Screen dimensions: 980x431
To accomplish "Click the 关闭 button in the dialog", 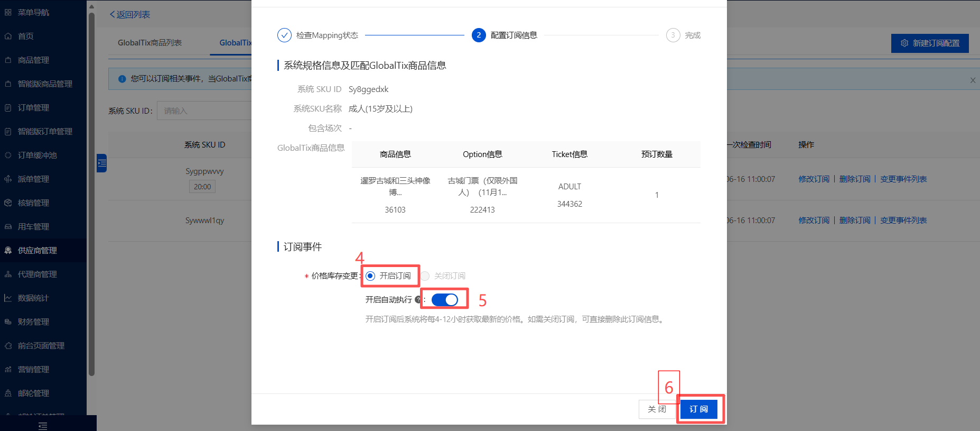I will coord(657,409).
